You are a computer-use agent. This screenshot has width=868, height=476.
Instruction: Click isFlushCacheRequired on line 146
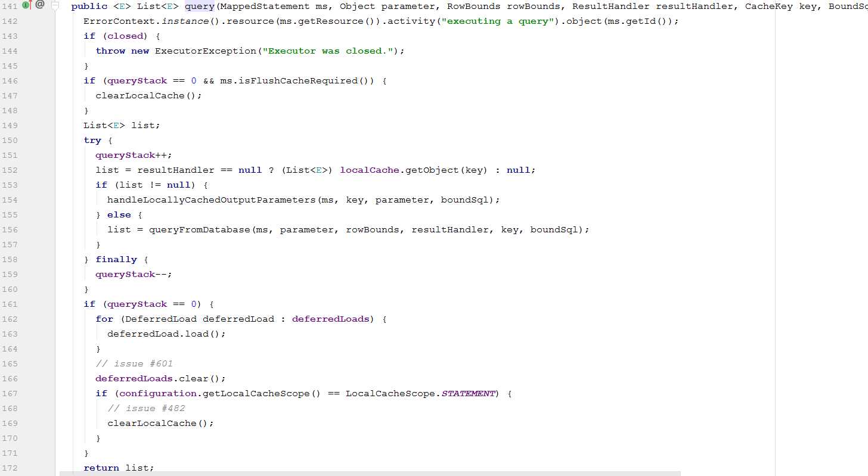coord(298,81)
